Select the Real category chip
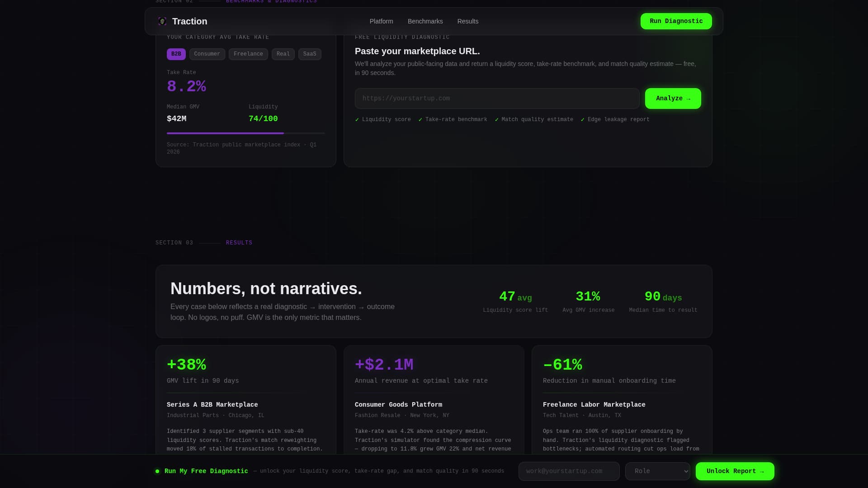The width and height of the screenshot is (868, 488). (283, 54)
